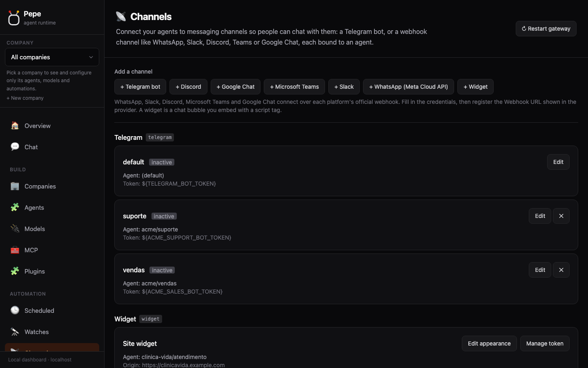The image size is (588, 368).
Task: Click Agent: clinica-vida/atendimento text
Action: [165, 357]
